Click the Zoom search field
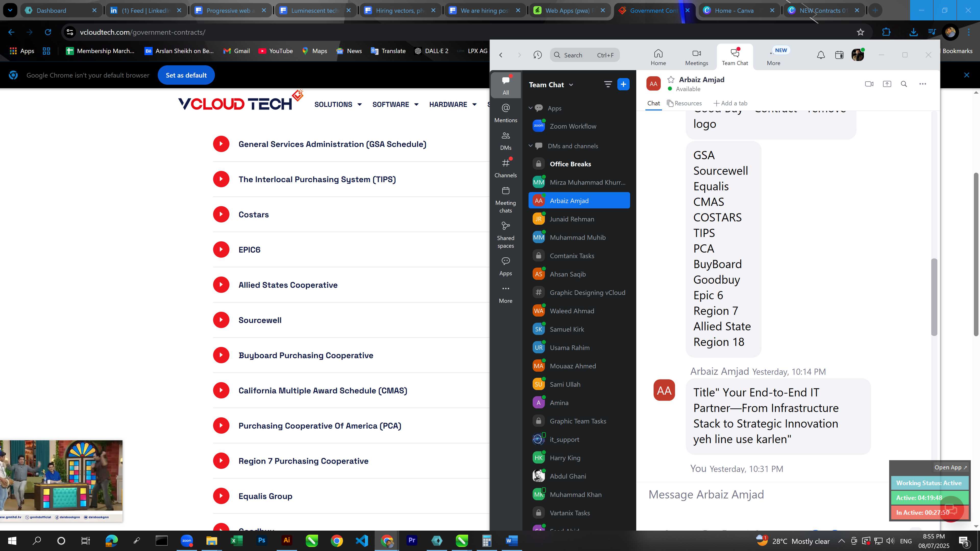The width and height of the screenshot is (980, 551). pyautogui.click(x=585, y=55)
